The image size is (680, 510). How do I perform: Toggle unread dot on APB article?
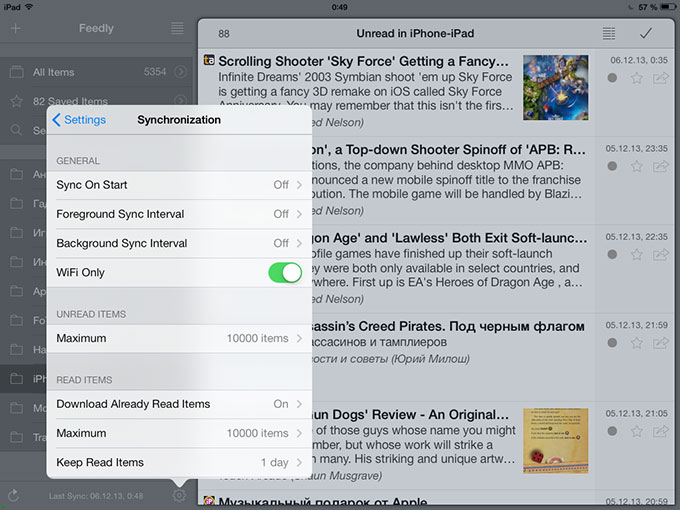click(612, 166)
